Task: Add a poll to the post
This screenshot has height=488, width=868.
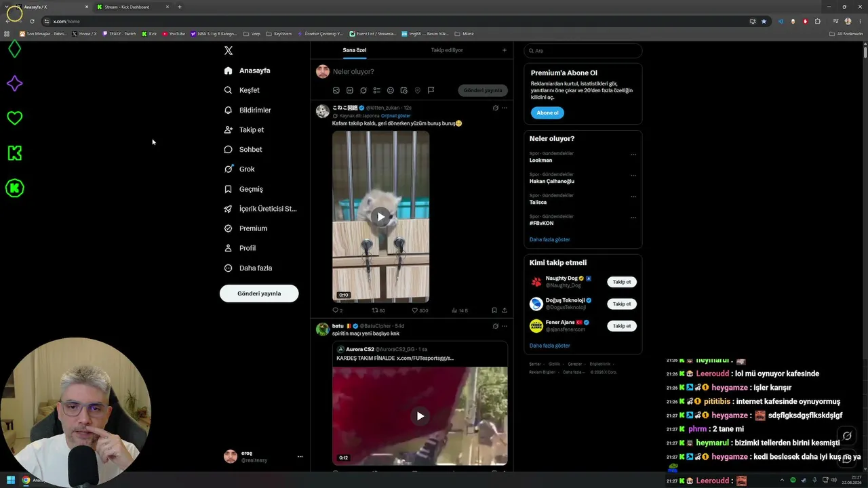Action: [377, 90]
